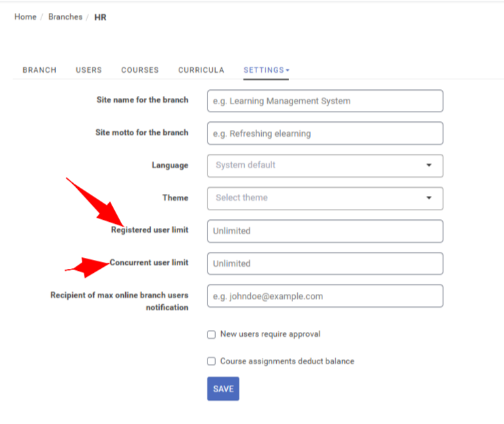Click the Registered user limit input
The width and height of the screenshot is (504, 424).
point(325,231)
